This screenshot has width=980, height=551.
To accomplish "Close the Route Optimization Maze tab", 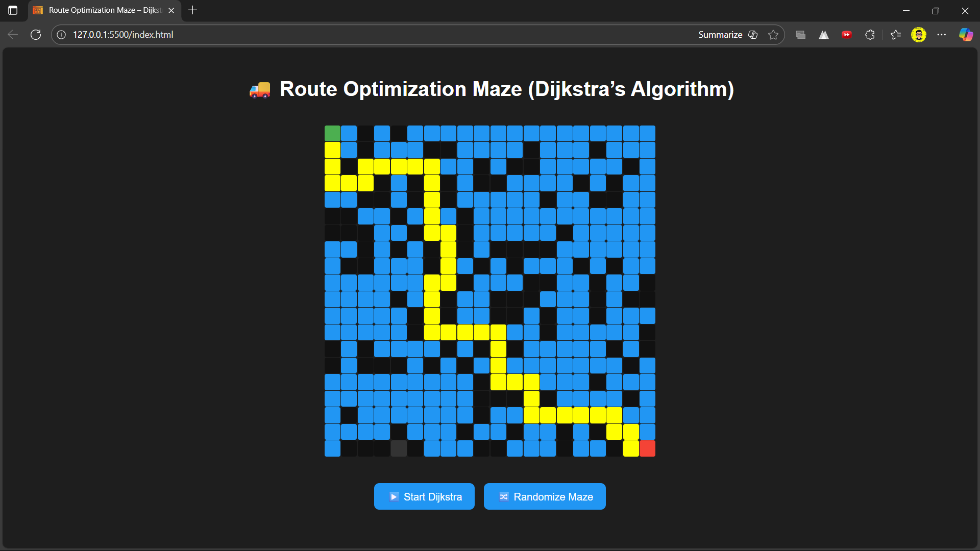I will click(x=171, y=10).
